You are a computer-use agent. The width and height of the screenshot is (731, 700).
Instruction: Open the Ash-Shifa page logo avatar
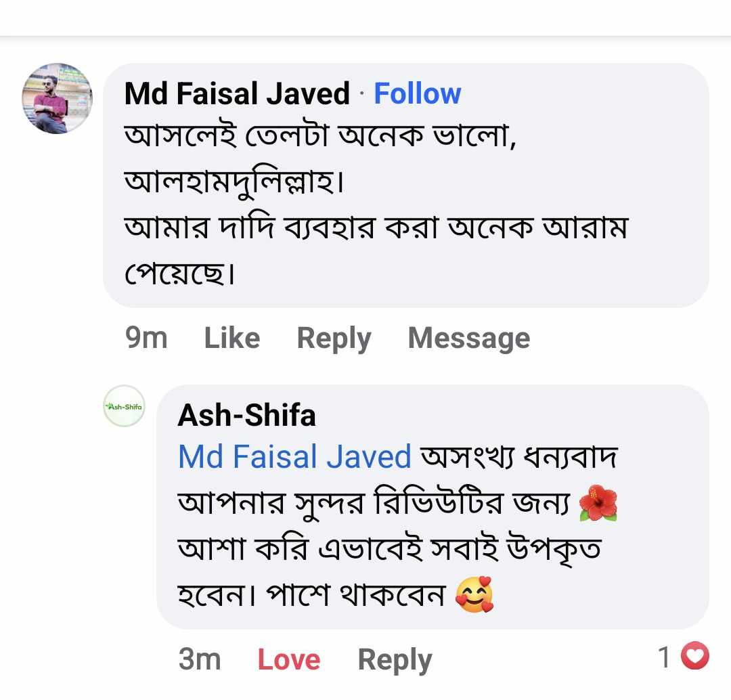point(124,406)
